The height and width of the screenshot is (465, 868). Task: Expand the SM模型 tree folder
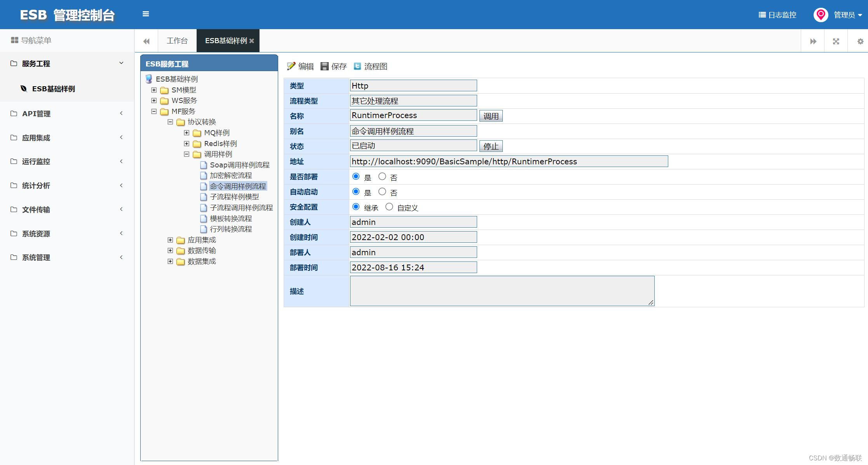tap(154, 90)
